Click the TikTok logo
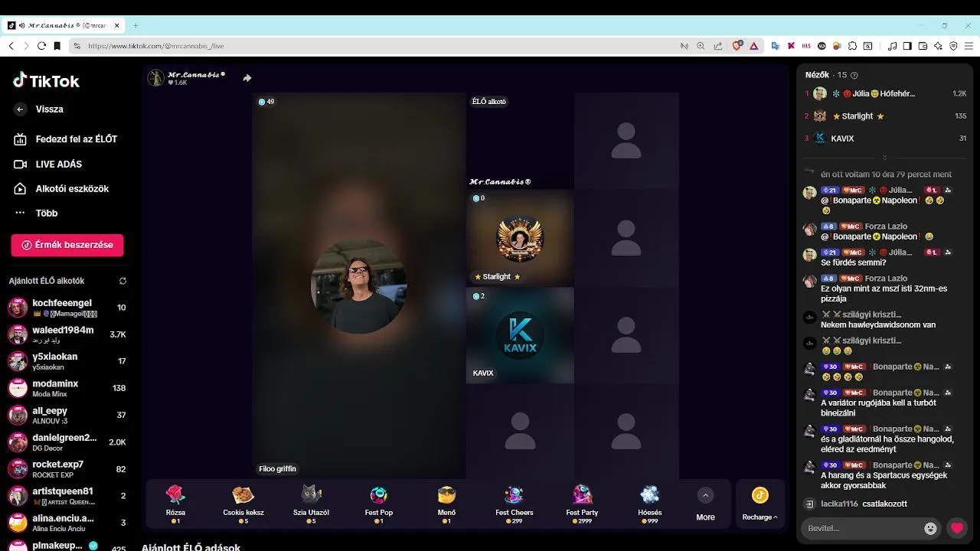This screenshot has width=980, height=551. [46, 80]
